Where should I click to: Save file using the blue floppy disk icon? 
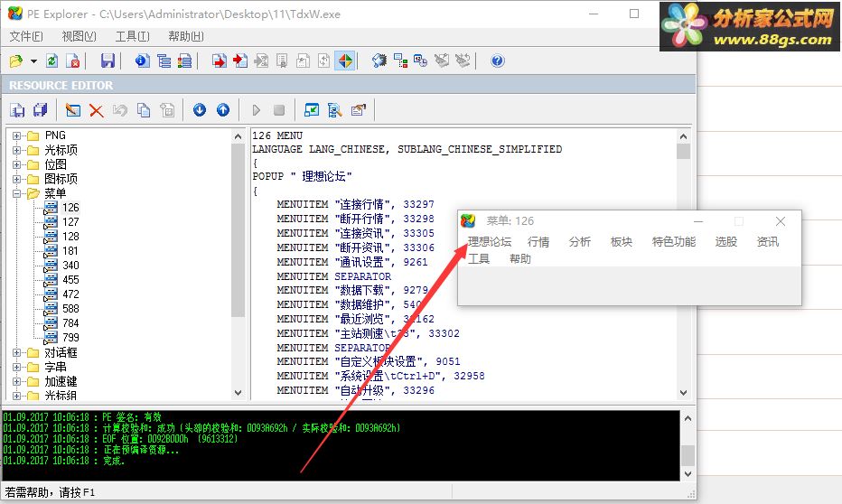(x=108, y=61)
